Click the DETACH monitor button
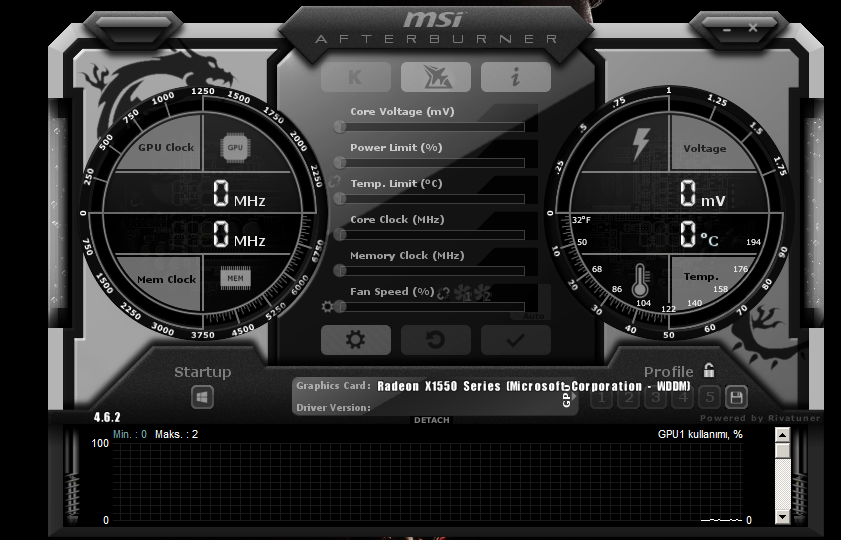This screenshot has width=841, height=540. pyautogui.click(x=432, y=420)
